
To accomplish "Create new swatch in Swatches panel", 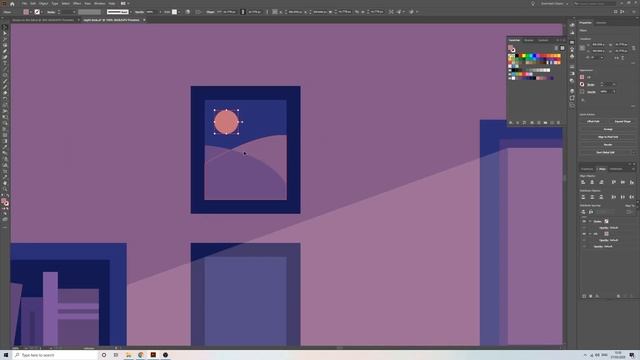I will coord(552,122).
